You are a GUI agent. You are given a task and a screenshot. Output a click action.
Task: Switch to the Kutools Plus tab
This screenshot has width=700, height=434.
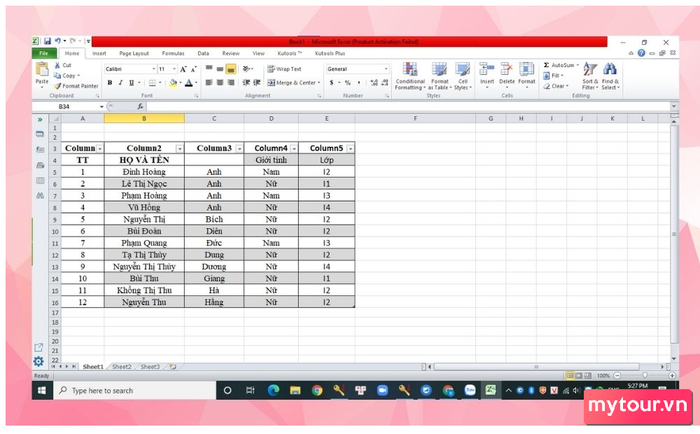(330, 53)
